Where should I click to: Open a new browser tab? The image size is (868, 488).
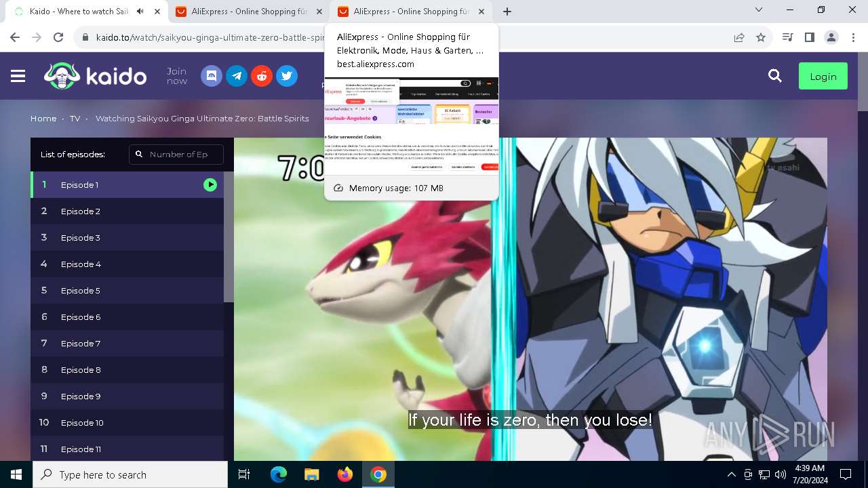pos(507,12)
